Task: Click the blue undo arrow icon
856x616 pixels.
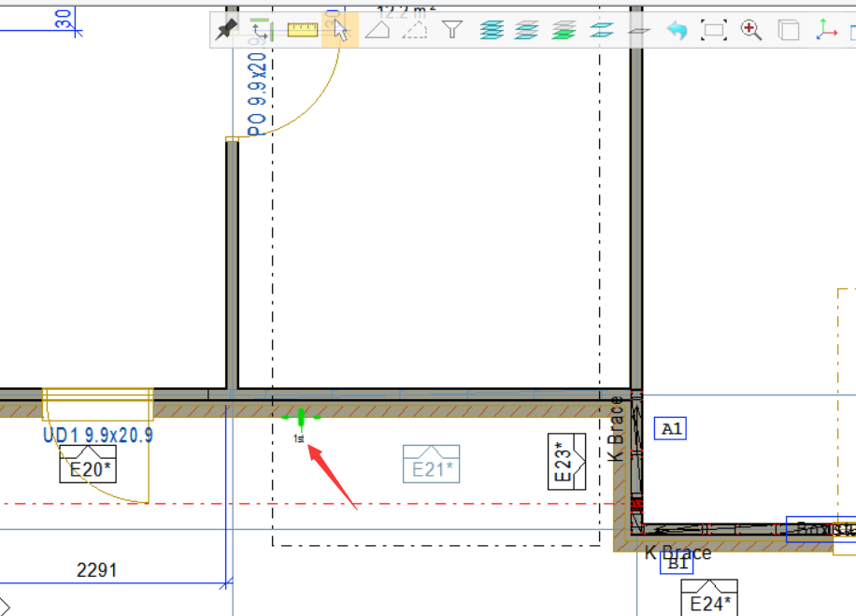Action: click(677, 30)
